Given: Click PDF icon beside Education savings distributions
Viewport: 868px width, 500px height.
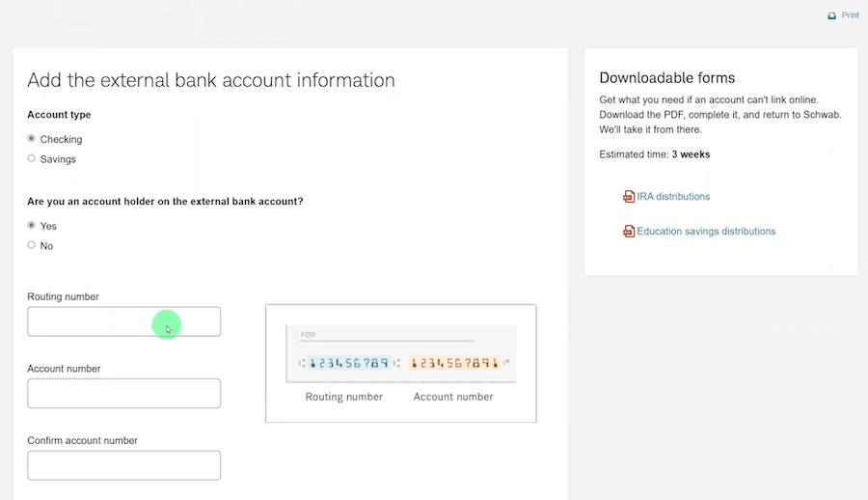Looking at the screenshot, I should (629, 232).
